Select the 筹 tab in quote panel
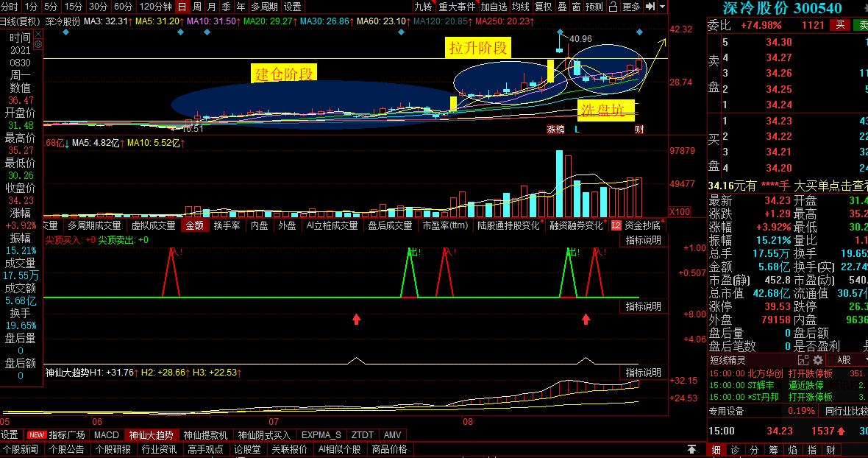 coord(773,450)
